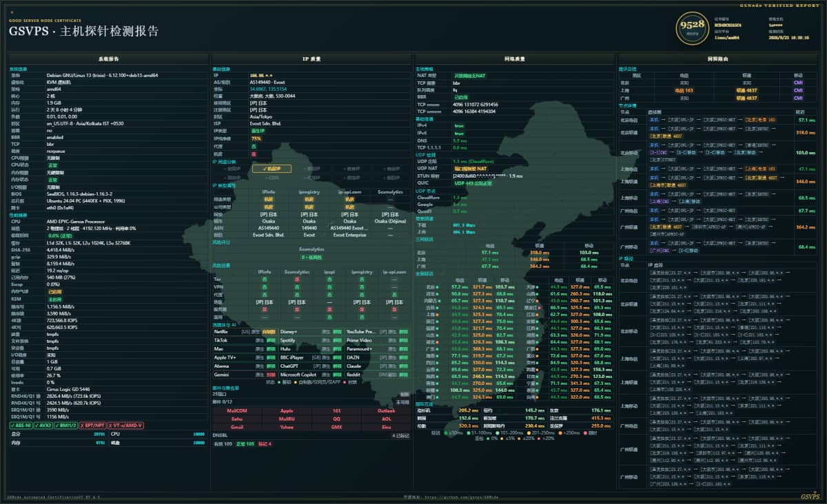Click the Debian GNU/Linux 13 (trixie) system value

pyautogui.click(x=102, y=75)
